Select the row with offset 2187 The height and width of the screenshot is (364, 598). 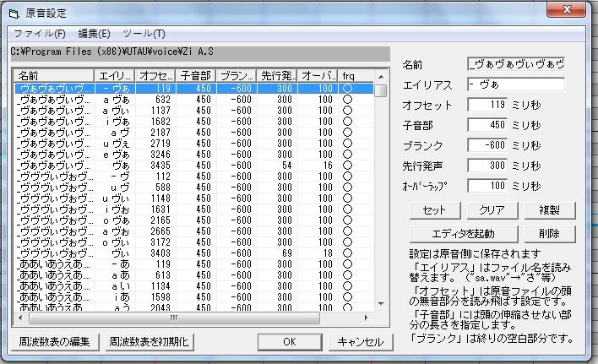[x=194, y=133]
